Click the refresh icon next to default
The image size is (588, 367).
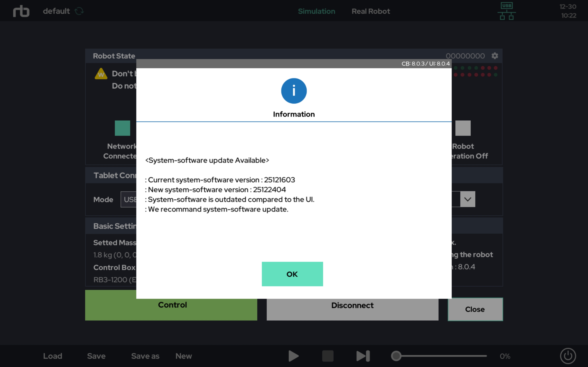(x=79, y=11)
